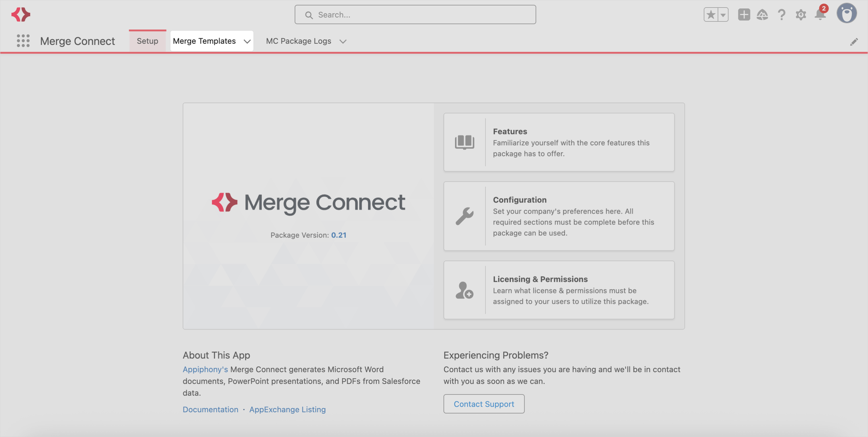Enable edit mode with the pencil icon
The width and height of the screenshot is (868, 437).
point(854,41)
